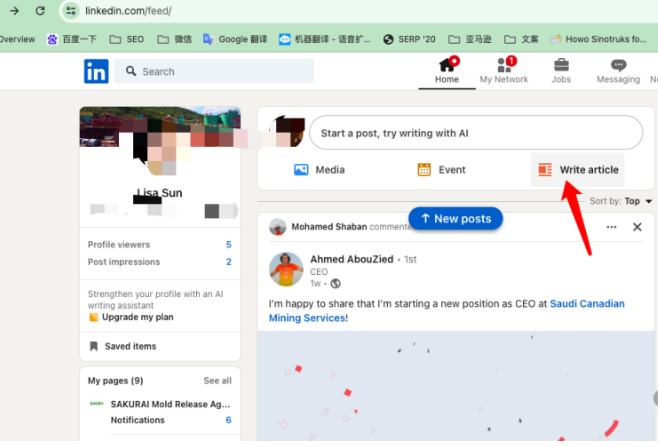Open SAKURAI Mold Release Ag... page
Viewport: 658px width, 446px height.
tap(170, 404)
